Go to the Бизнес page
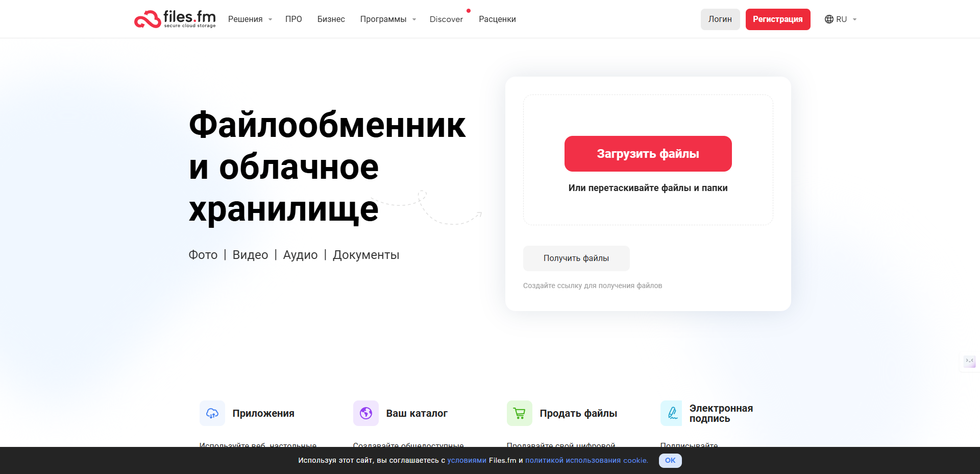This screenshot has width=980, height=474. click(331, 19)
